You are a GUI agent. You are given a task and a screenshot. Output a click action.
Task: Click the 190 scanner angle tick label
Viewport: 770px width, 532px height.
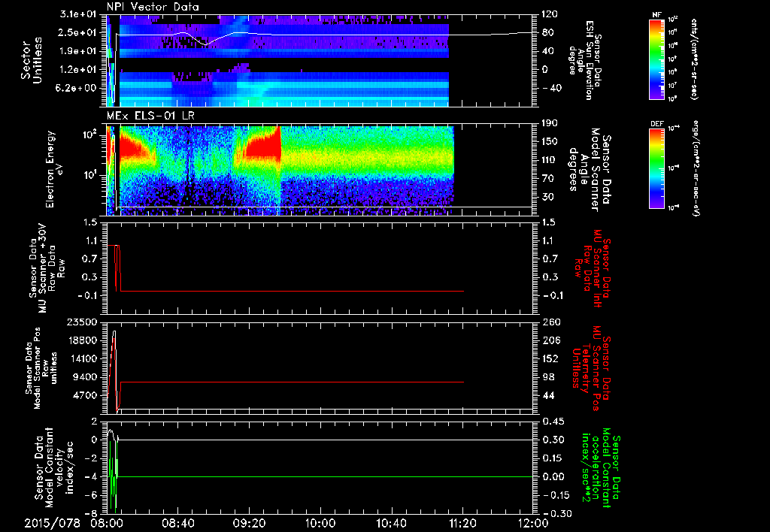click(x=550, y=123)
